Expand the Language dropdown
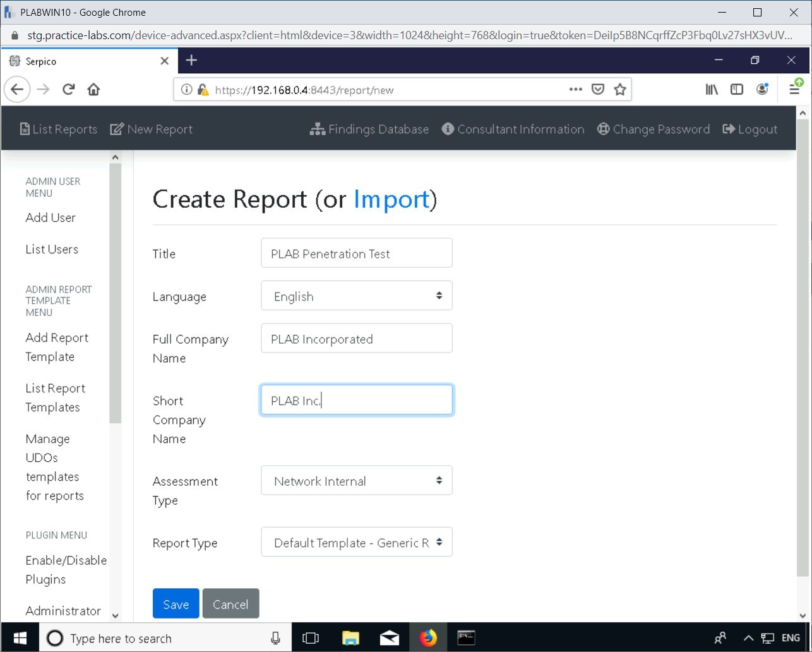Screen dimensions: 812x652 tap(356, 296)
